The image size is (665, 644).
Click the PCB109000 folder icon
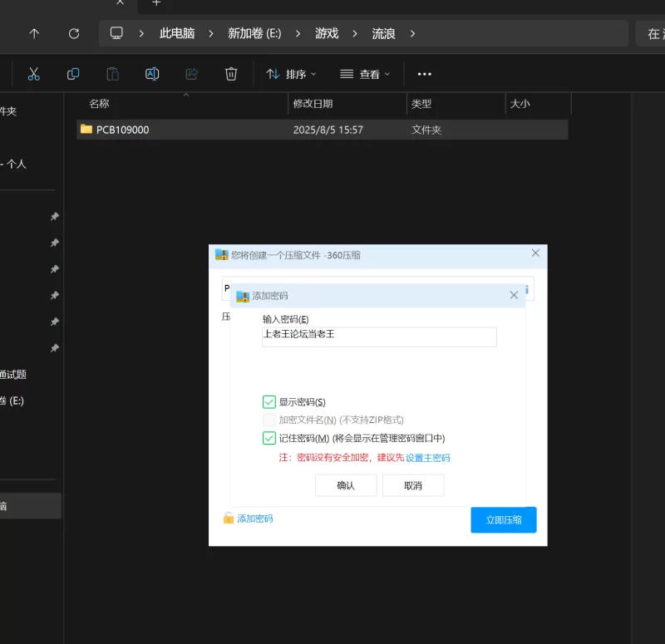coord(86,129)
